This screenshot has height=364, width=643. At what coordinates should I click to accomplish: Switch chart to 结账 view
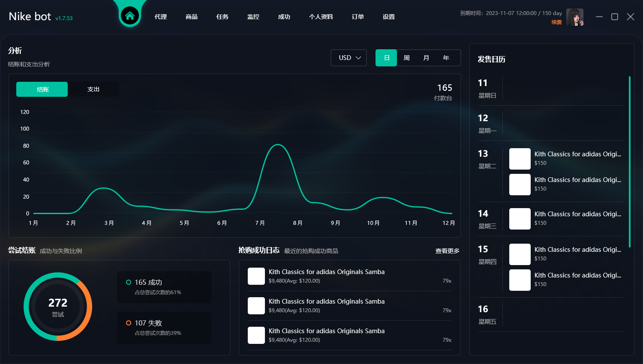pos(42,89)
